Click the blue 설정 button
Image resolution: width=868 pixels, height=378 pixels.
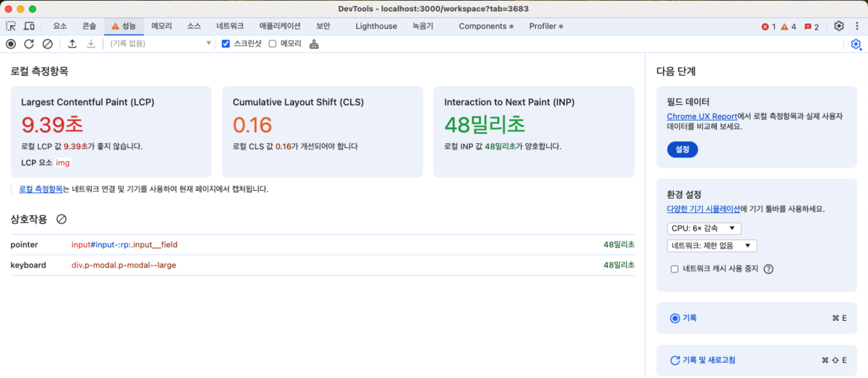coord(682,150)
